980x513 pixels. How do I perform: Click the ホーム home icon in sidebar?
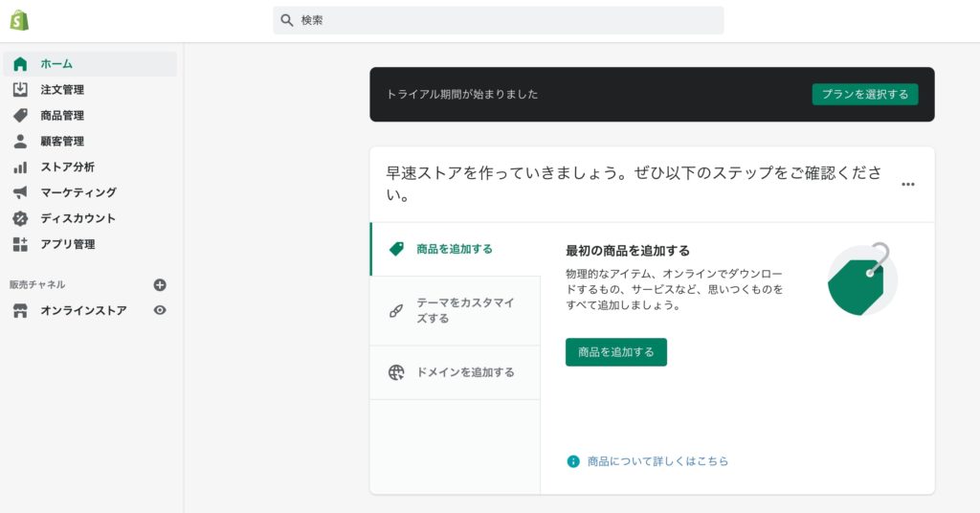pos(20,64)
